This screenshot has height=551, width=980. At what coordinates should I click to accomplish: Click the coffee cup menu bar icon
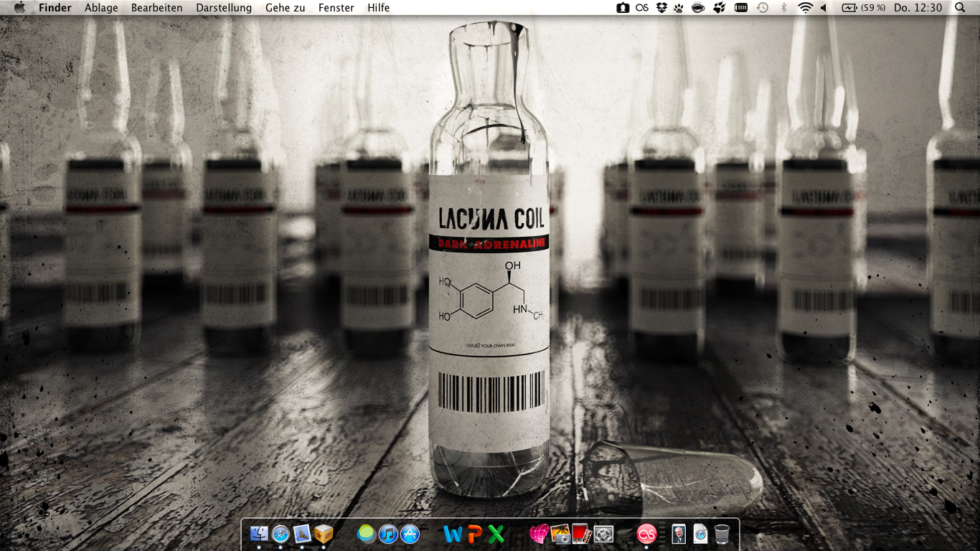pyautogui.click(x=697, y=8)
